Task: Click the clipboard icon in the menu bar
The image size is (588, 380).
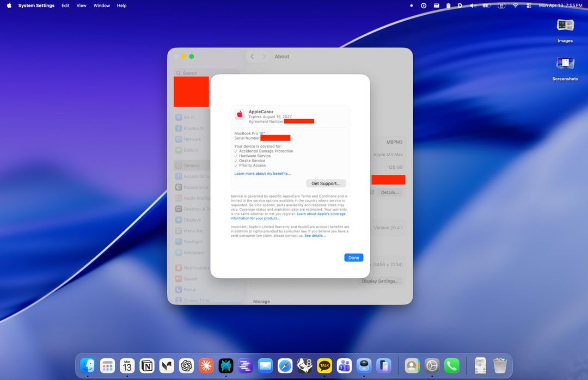Action: click(448, 5)
